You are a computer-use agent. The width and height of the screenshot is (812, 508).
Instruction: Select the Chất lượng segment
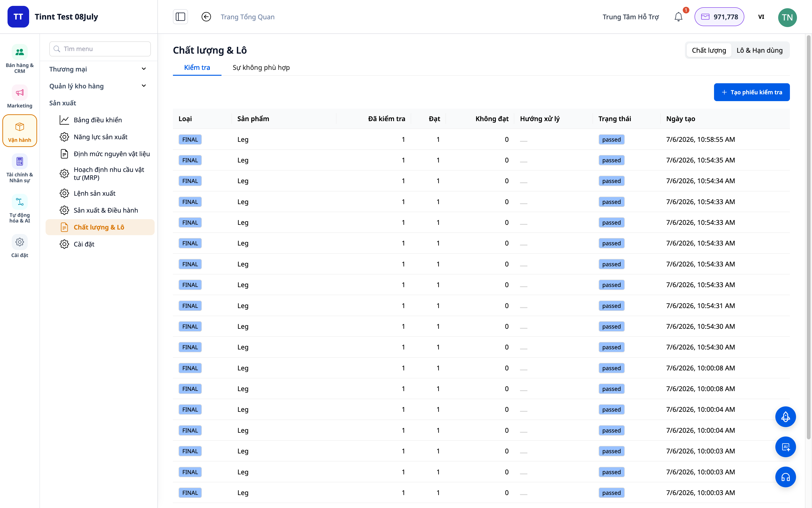(709, 50)
